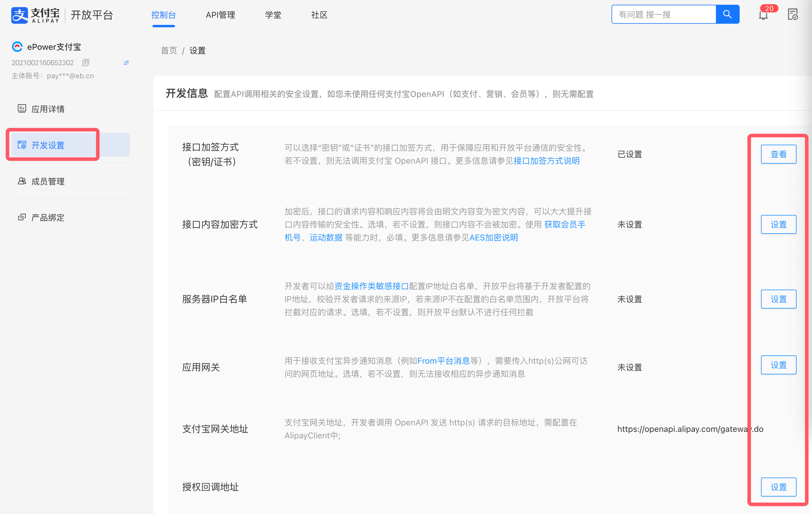The width and height of the screenshot is (812, 514).
Task: Click the 设置 breadcrumb text
Action: (x=197, y=51)
